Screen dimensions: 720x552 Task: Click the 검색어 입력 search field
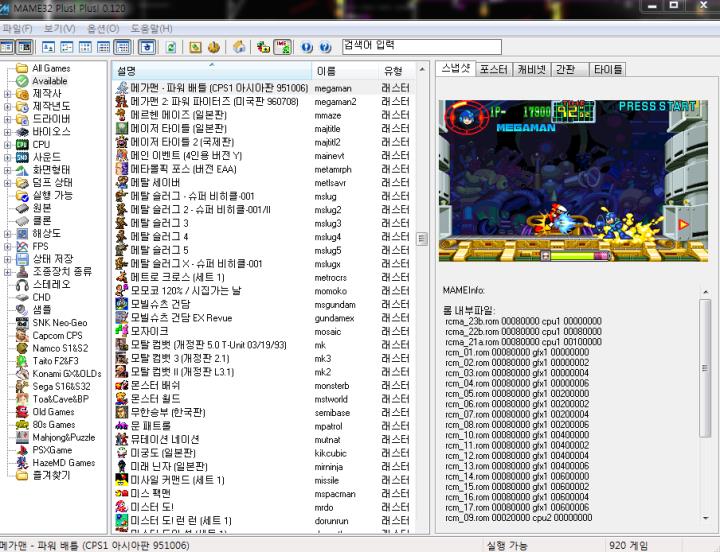[x=422, y=46]
